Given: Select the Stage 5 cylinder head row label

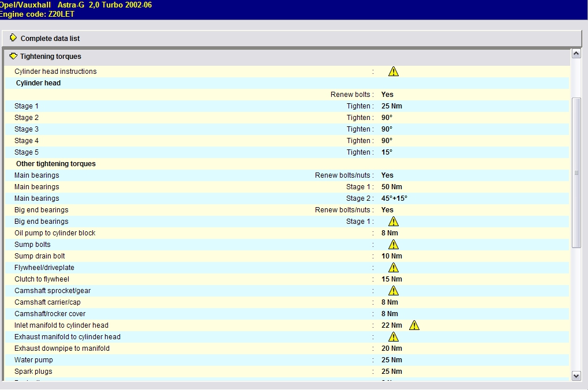Looking at the screenshot, I should pyautogui.click(x=26, y=152).
